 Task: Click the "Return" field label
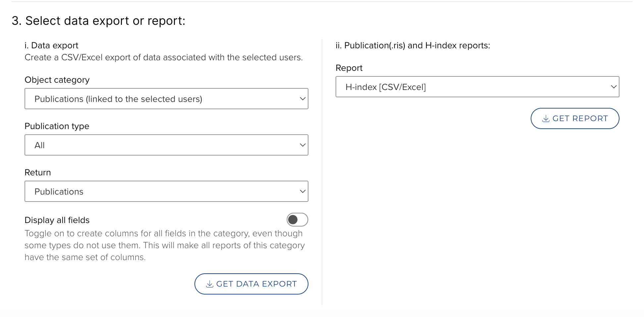point(37,172)
